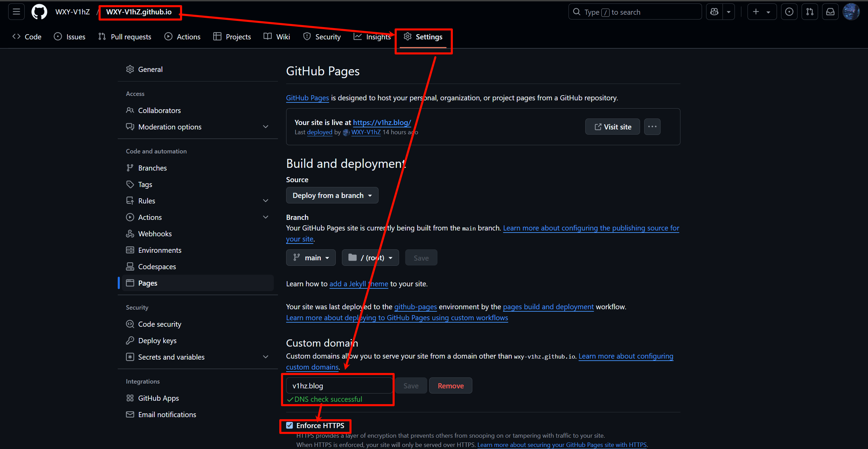Click the user profile avatar
The image size is (868, 449).
tap(851, 12)
